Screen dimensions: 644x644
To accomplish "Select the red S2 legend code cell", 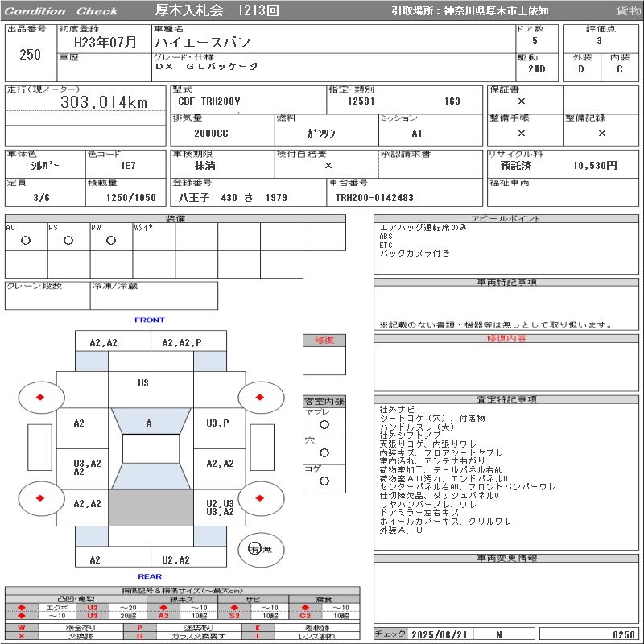I will (234, 616).
